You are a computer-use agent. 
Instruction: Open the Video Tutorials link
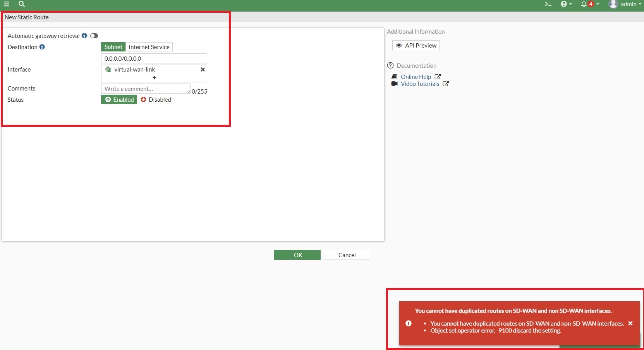point(420,84)
